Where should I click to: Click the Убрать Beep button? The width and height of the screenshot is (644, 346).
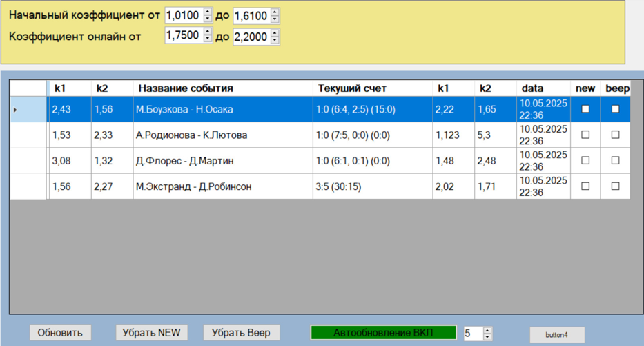pos(241,332)
